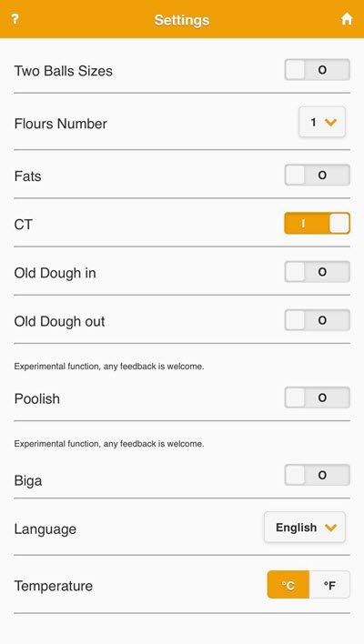Viewport: 364px width, 644px height.
Task: Click the orange chevron next to English
Action: point(330,528)
